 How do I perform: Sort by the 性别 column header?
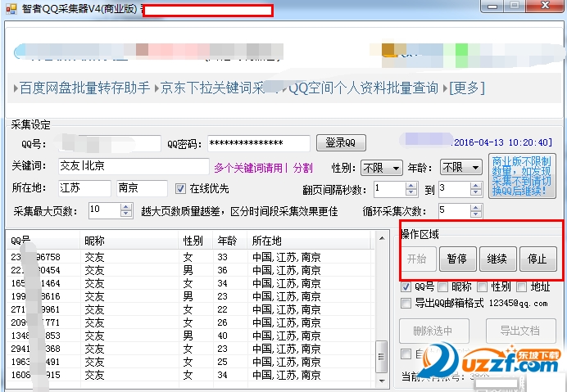195,241
